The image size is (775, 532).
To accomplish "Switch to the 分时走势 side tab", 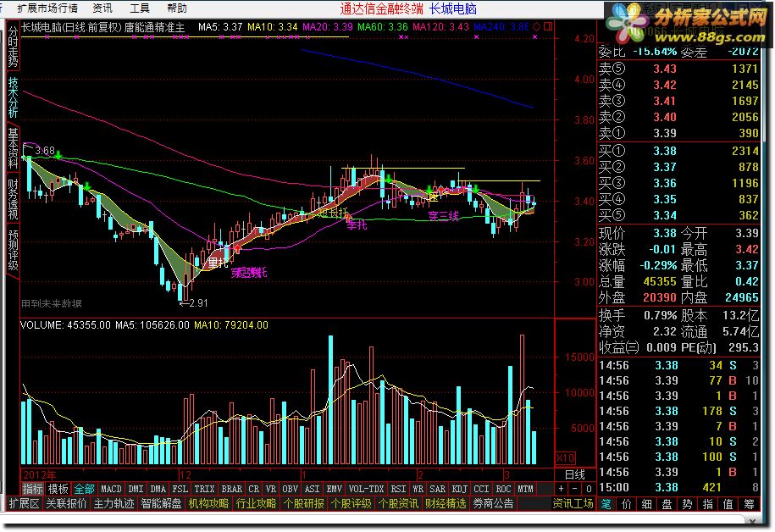I will tap(13, 46).
